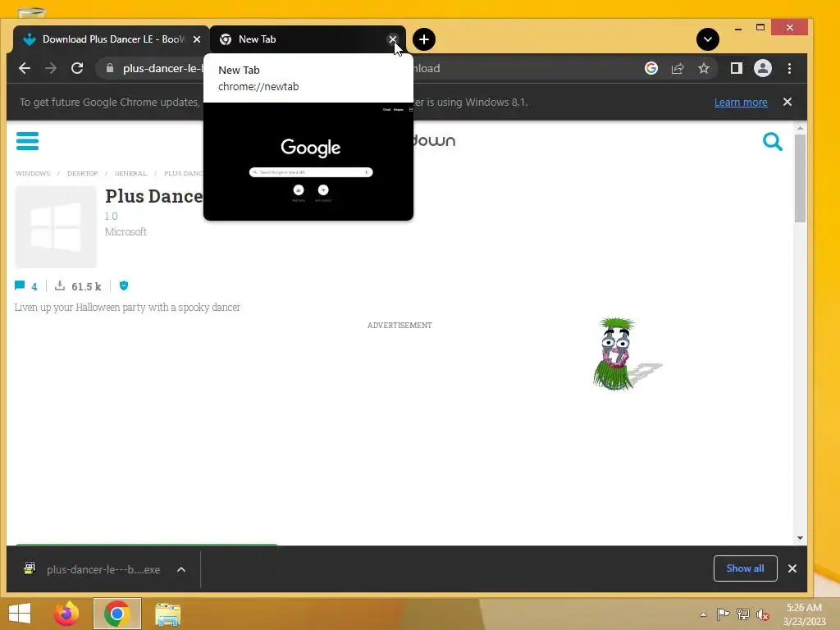The height and width of the screenshot is (630, 840).
Task: Open the profile avatar menu
Action: click(763, 68)
